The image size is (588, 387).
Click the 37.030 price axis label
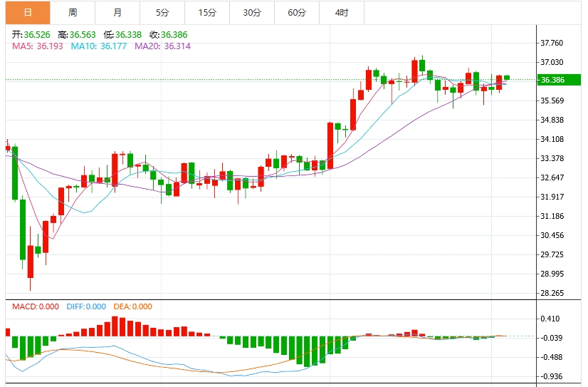pos(552,62)
